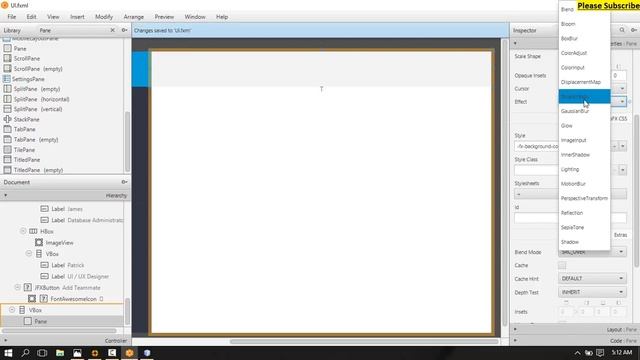This screenshot has height=360, width=640.
Task: Choose PerspectiveTransform effect option
Action: (584, 198)
